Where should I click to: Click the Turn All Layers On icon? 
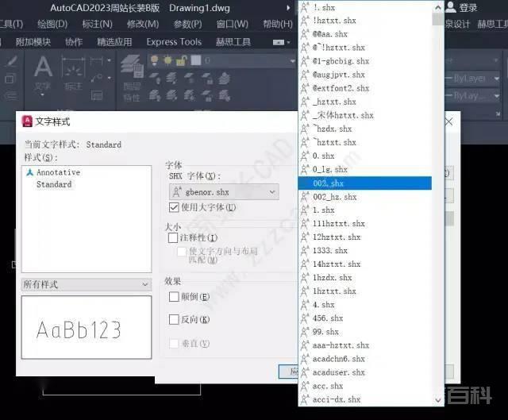pos(155,95)
